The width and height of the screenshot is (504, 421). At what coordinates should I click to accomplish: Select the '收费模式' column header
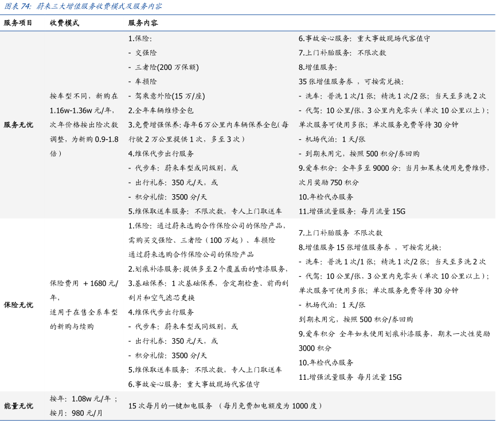click(64, 23)
